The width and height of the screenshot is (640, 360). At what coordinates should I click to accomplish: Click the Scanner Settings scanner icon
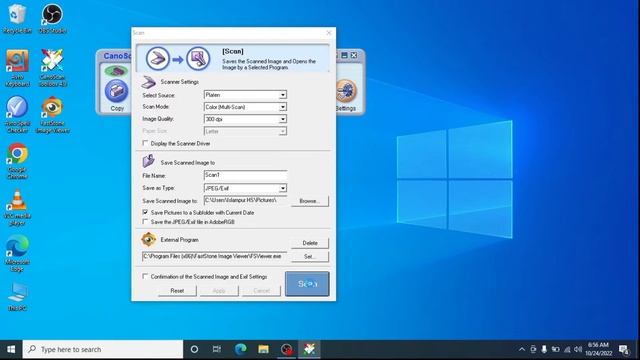click(149, 82)
